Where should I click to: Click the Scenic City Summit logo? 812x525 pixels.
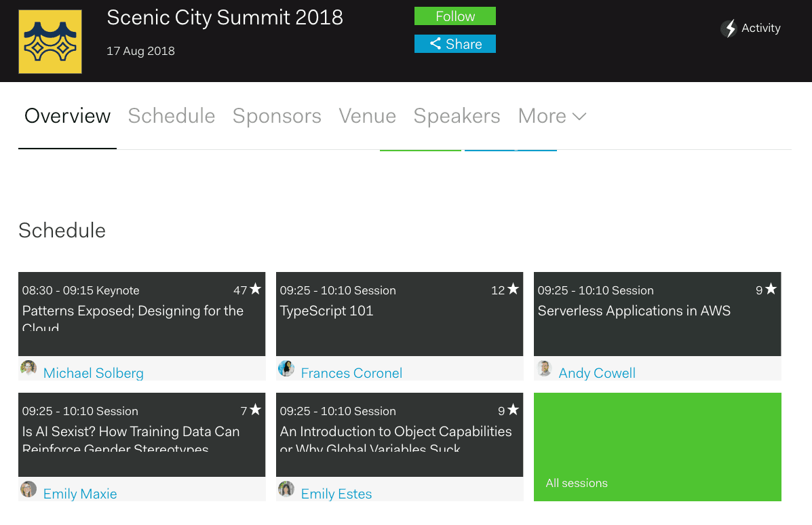coord(50,41)
